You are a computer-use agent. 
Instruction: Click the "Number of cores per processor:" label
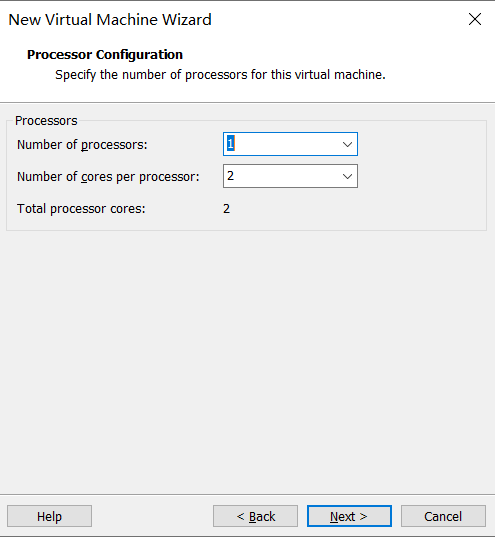(x=108, y=177)
